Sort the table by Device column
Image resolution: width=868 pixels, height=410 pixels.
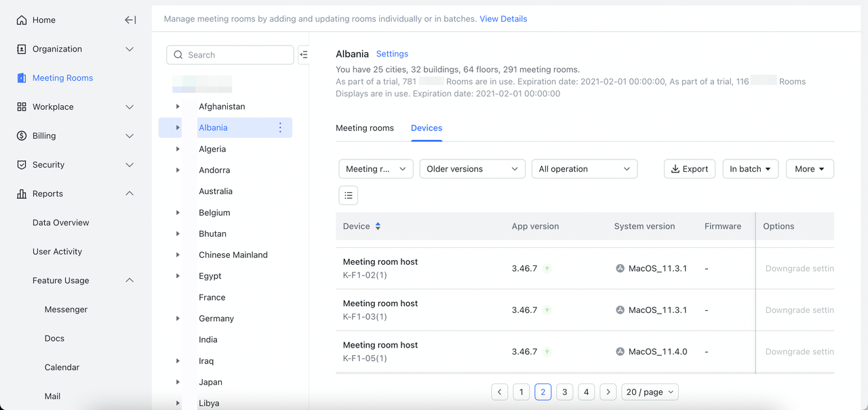click(x=378, y=226)
